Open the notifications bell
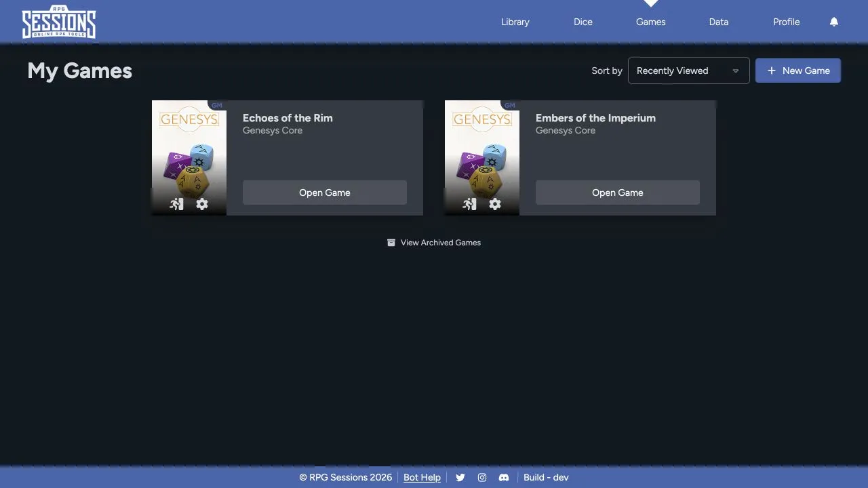The height and width of the screenshot is (488, 868). point(834,22)
